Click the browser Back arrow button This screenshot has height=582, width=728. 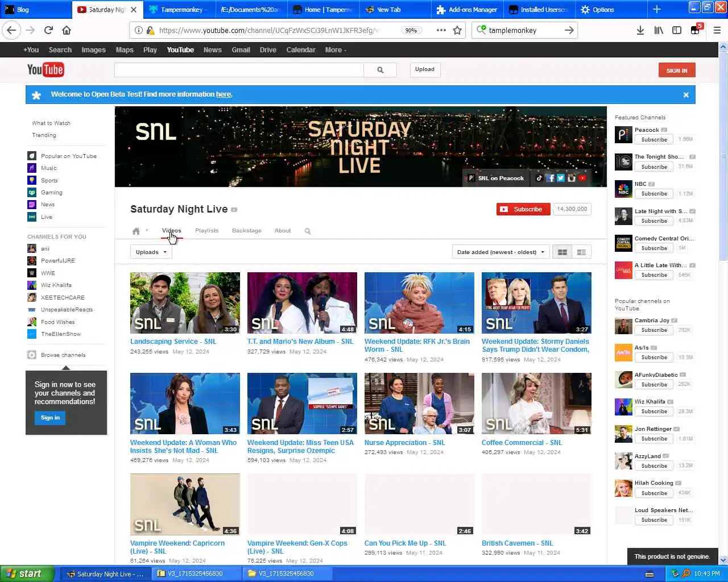(x=11, y=30)
